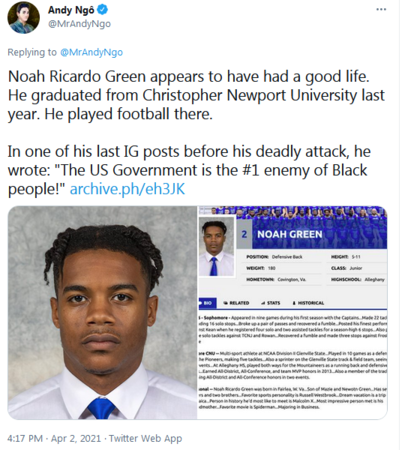Click the jersey number 2 box
The width and height of the screenshot is (411, 450).
tap(244, 234)
